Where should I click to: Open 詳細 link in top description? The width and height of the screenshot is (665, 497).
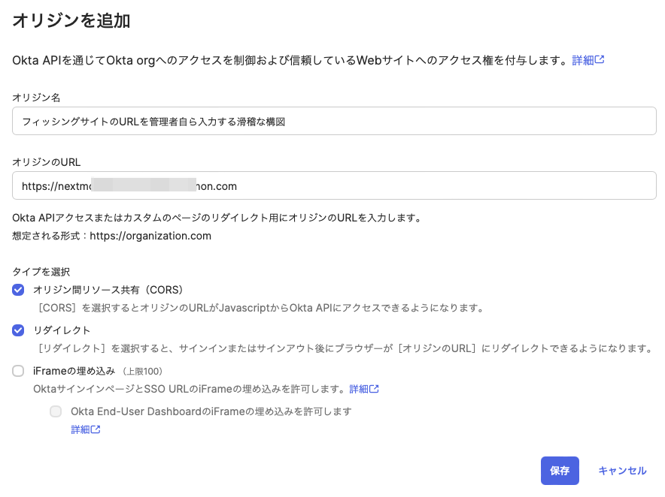[588, 60]
